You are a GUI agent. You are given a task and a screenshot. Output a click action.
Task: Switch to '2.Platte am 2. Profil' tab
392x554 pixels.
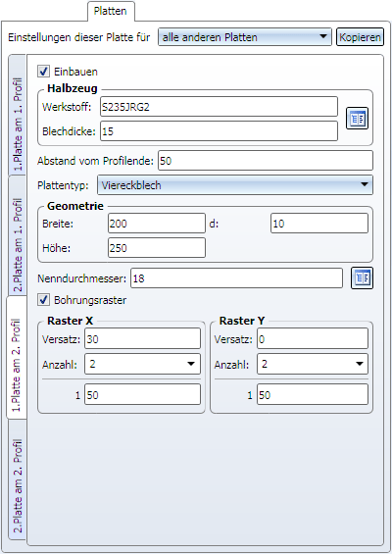17,479
